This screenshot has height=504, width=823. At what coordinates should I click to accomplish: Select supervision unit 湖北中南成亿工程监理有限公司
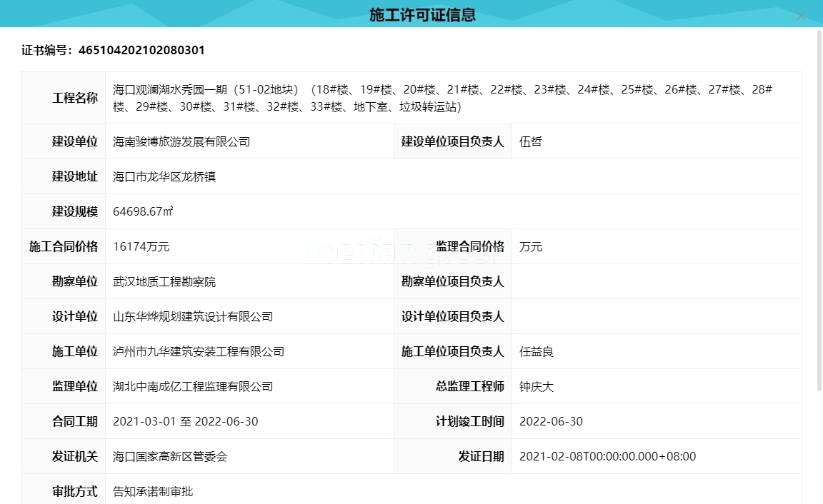point(193,386)
